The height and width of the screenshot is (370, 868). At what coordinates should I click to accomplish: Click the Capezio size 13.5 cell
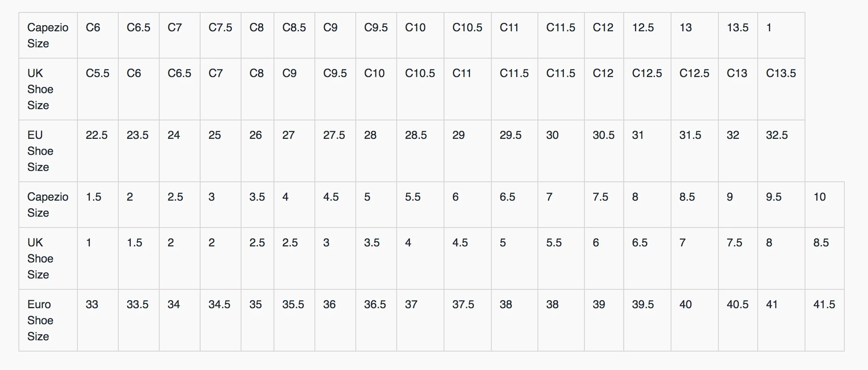(x=738, y=35)
